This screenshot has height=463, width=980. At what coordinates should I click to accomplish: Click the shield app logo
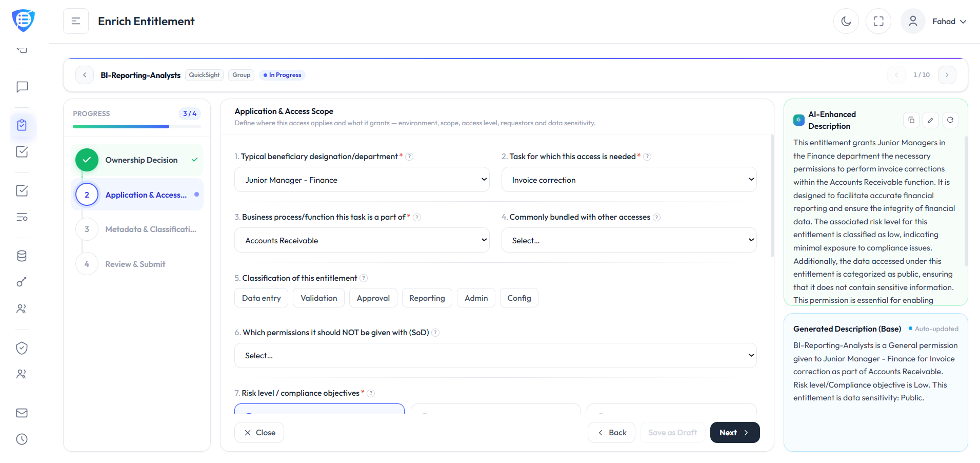point(23,21)
